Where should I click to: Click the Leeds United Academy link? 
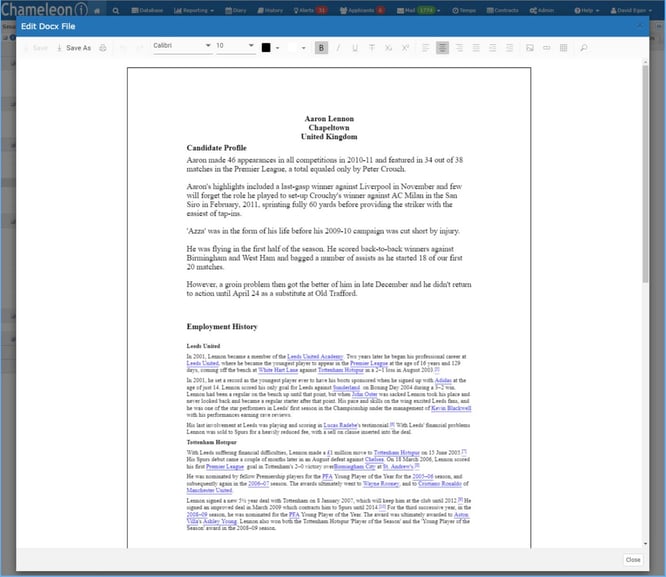click(315, 356)
